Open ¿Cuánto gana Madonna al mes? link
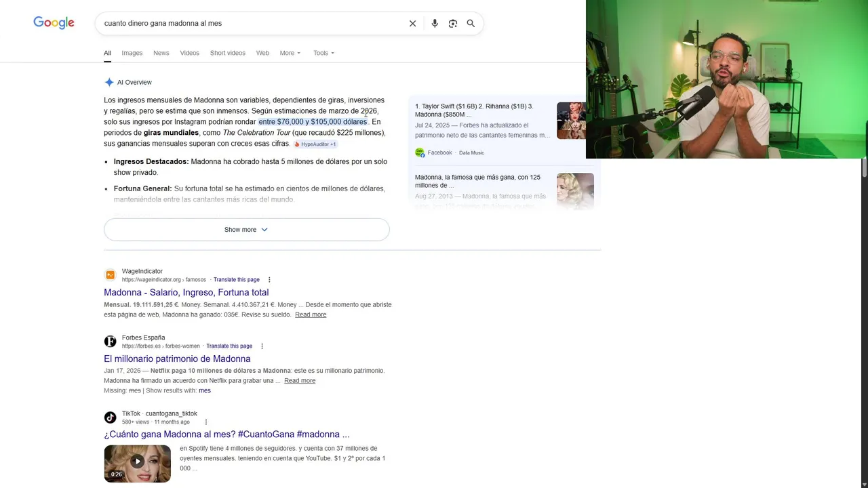Screen dimensions: 868x488 226,434
